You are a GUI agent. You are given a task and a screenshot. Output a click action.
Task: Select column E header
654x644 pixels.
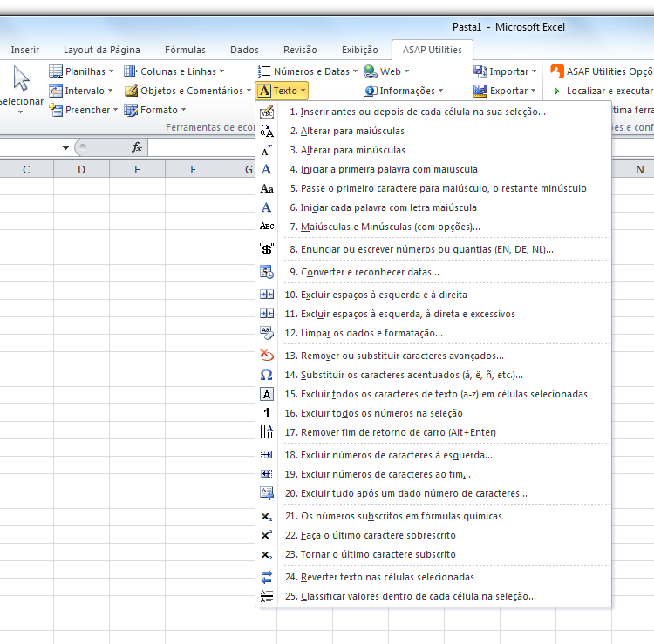(x=137, y=170)
